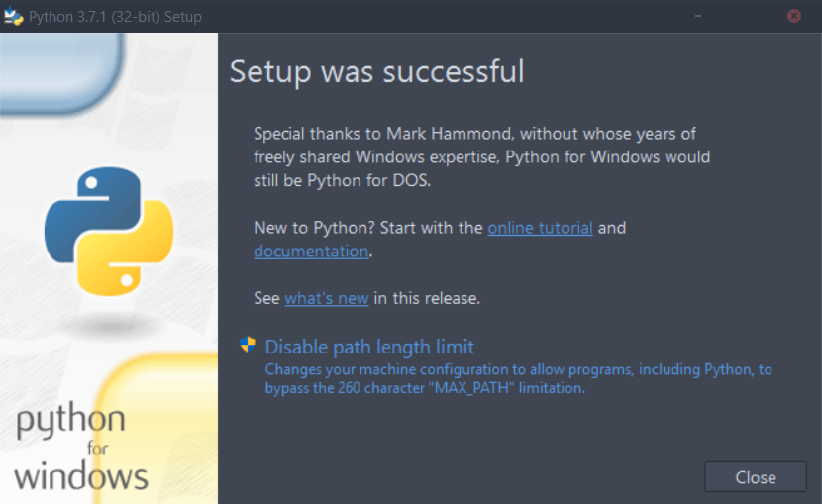Screen dimensions: 822x504
Task: Minimize the Python Setup window
Action: 699,16
